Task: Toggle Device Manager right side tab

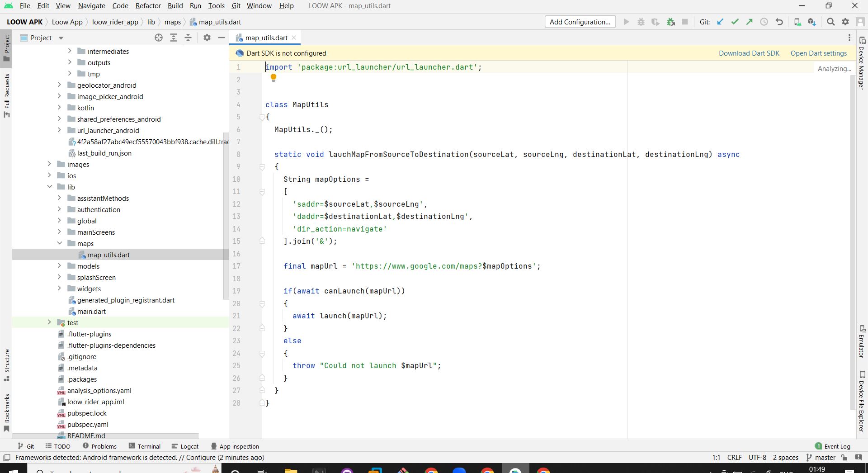Action: point(862,63)
